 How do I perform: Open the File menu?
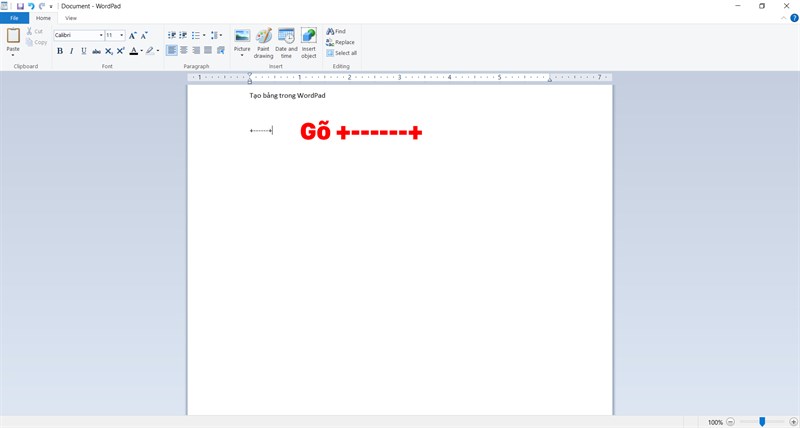[14, 18]
